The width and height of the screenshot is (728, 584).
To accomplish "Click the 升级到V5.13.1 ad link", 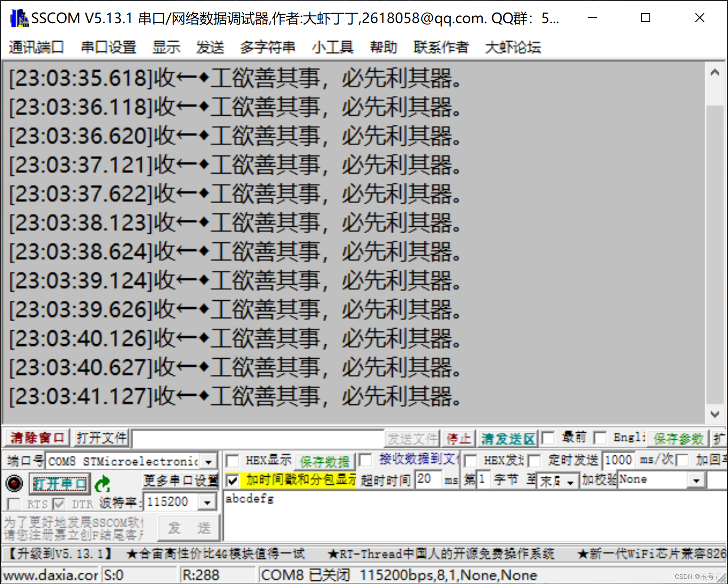I will [x=60, y=553].
